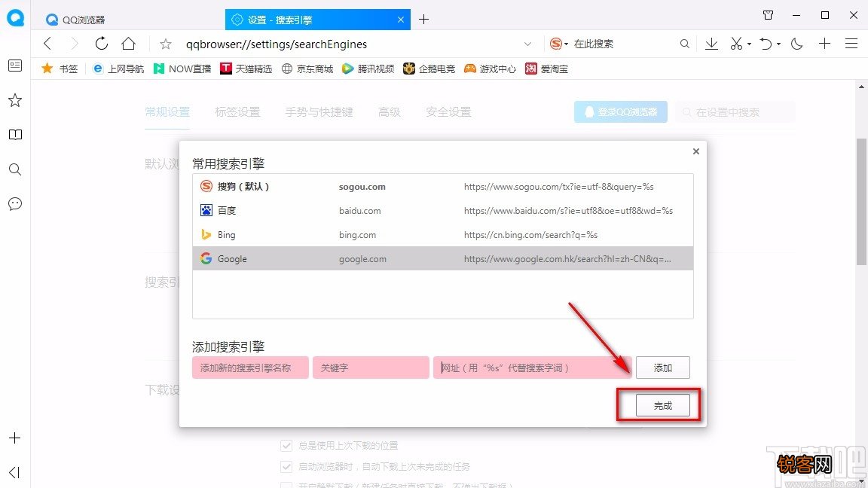Image resolution: width=868 pixels, height=488 pixels.
Task: Select the Bing search engine row
Action: point(443,235)
